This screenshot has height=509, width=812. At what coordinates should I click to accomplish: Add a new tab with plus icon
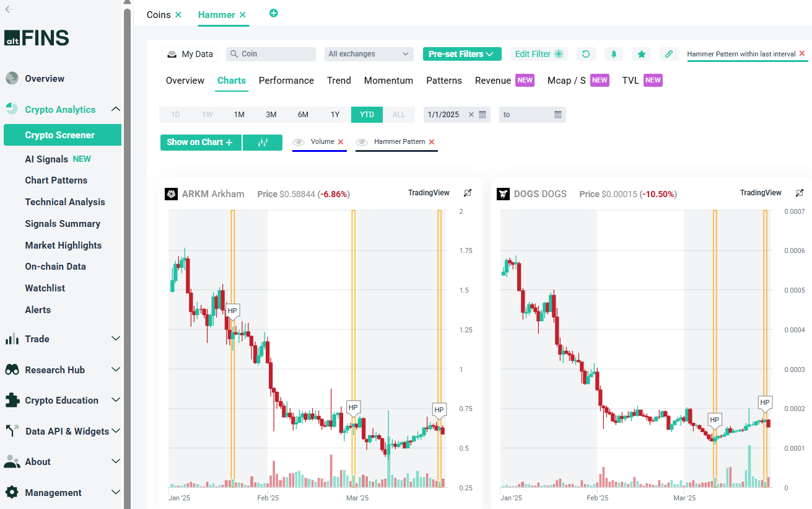(274, 13)
